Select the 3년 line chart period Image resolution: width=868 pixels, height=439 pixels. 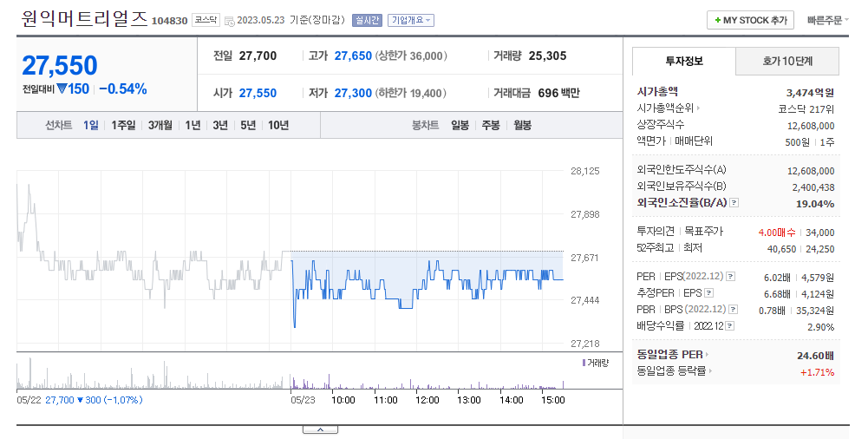[220, 125]
